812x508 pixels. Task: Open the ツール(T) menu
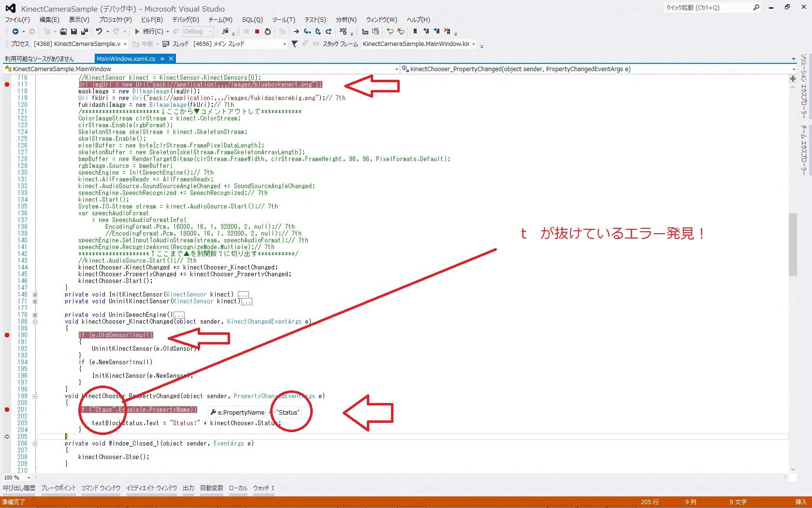[x=283, y=20]
